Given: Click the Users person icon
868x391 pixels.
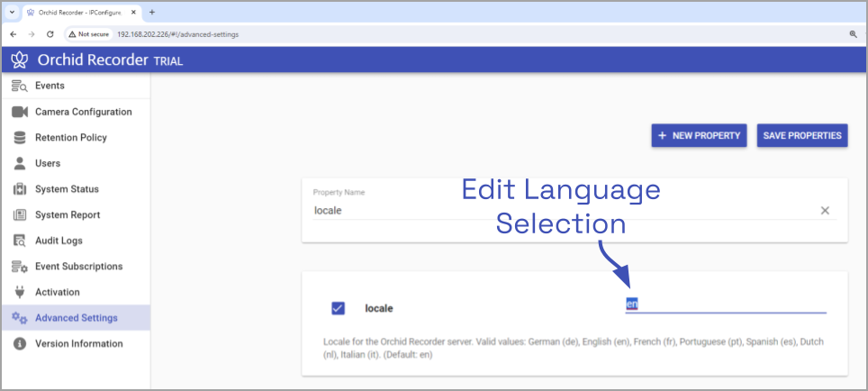Looking at the screenshot, I should click(x=20, y=163).
